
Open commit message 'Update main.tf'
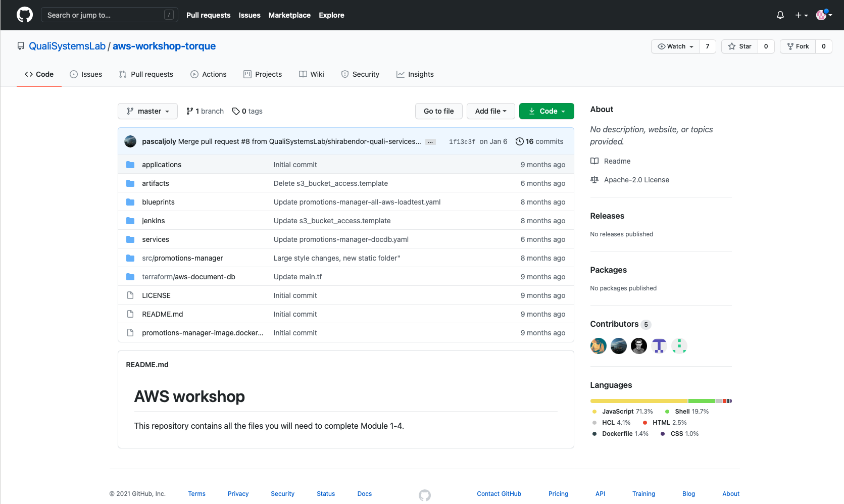pos(297,277)
